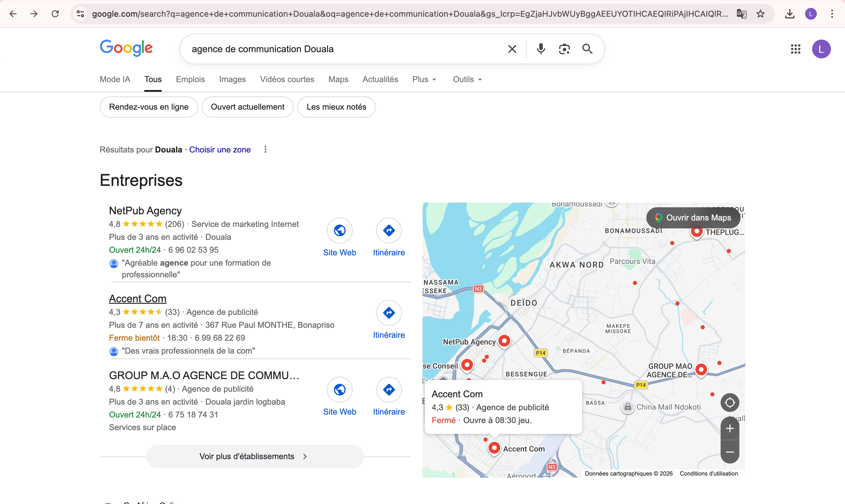This screenshot has width=845, height=504.
Task: Filter by Ouvert actuellement
Action: click(247, 107)
